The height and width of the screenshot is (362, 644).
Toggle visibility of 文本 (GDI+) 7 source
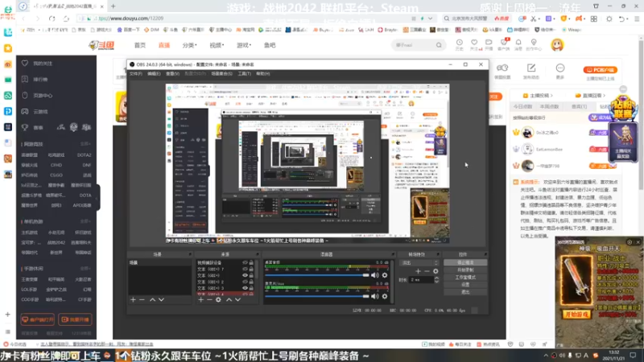point(246,269)
